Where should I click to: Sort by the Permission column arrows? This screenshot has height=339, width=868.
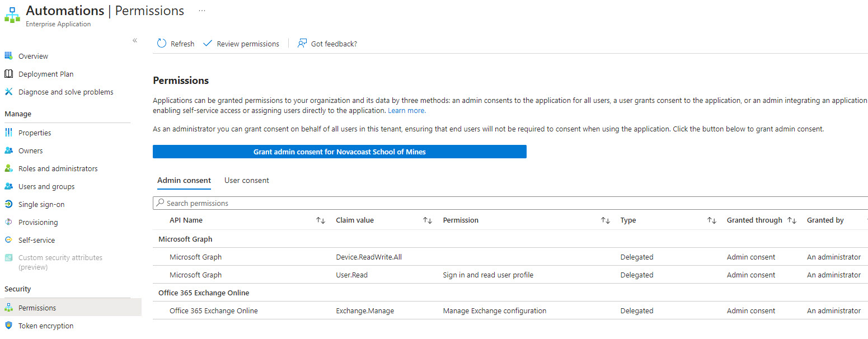click(606, 220)
